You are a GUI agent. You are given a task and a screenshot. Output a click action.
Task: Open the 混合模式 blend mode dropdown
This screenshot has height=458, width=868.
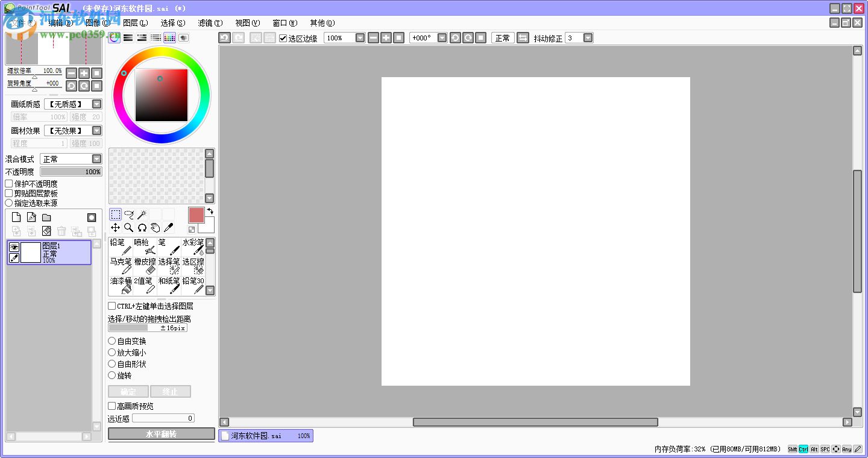[x=96, y=159]
